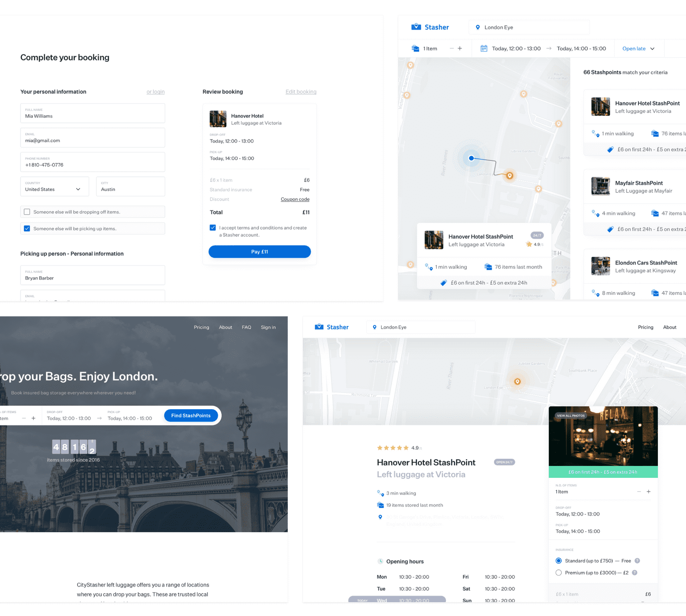
Task: Click calendar icon beside Today, 12:00 - 13:00
Action: [x=484, y=49]
